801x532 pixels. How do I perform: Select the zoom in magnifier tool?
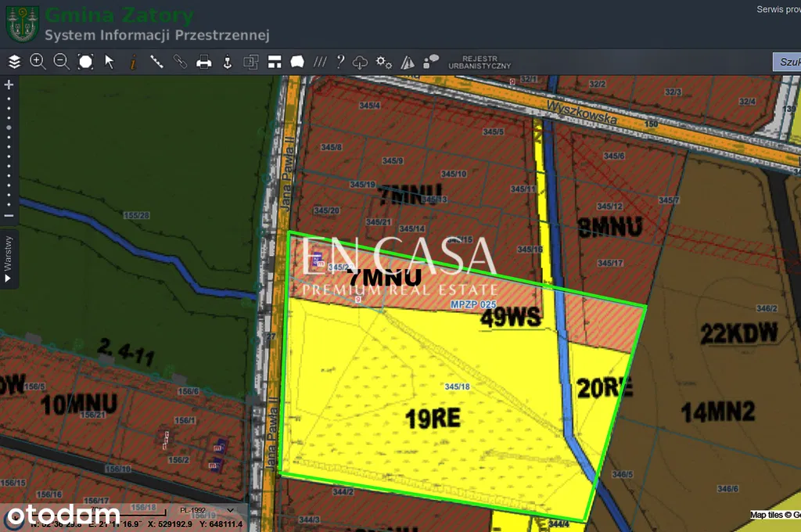pyautogui.click(x=38, y=62)
